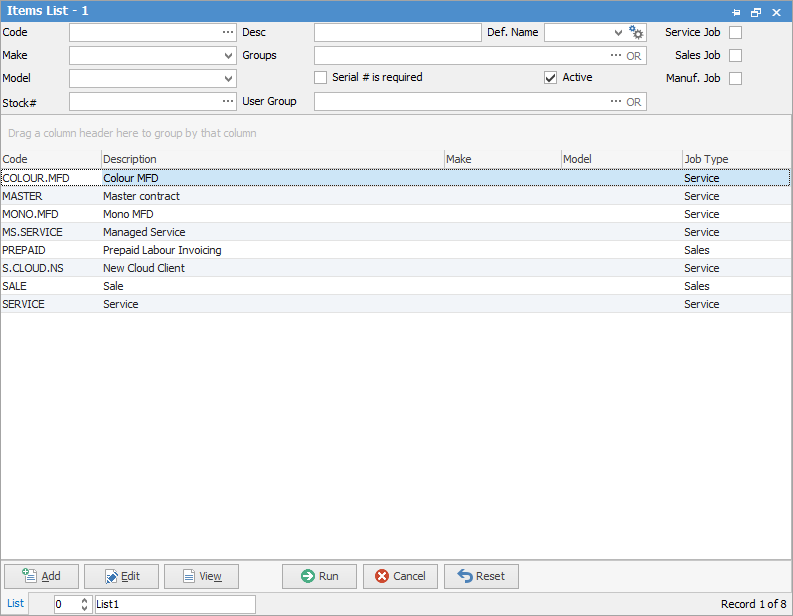Viewport: 793px width, 616px height.
Task: Open Stock# lookup ellipsis button
Action: [x=228, y=101]
